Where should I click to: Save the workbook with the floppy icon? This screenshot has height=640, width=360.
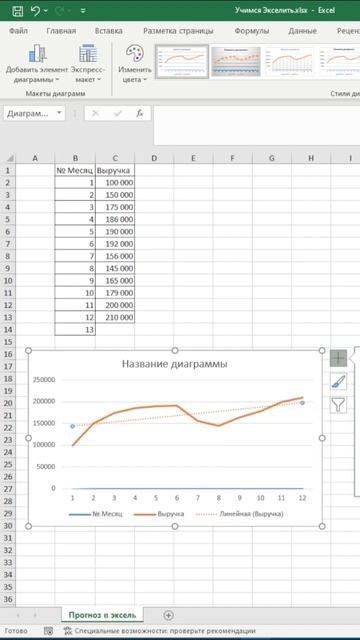[17, 11]
